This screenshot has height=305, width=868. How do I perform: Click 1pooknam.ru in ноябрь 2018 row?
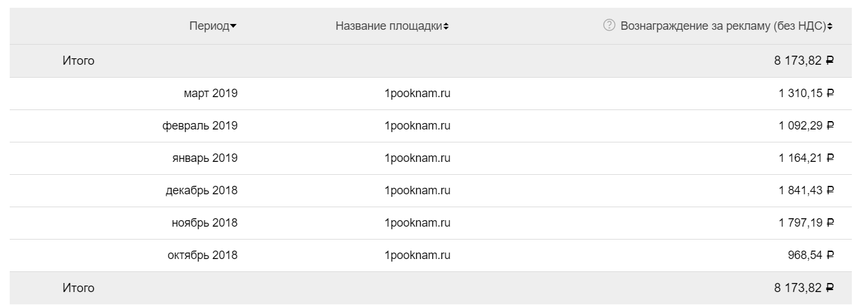417,223
